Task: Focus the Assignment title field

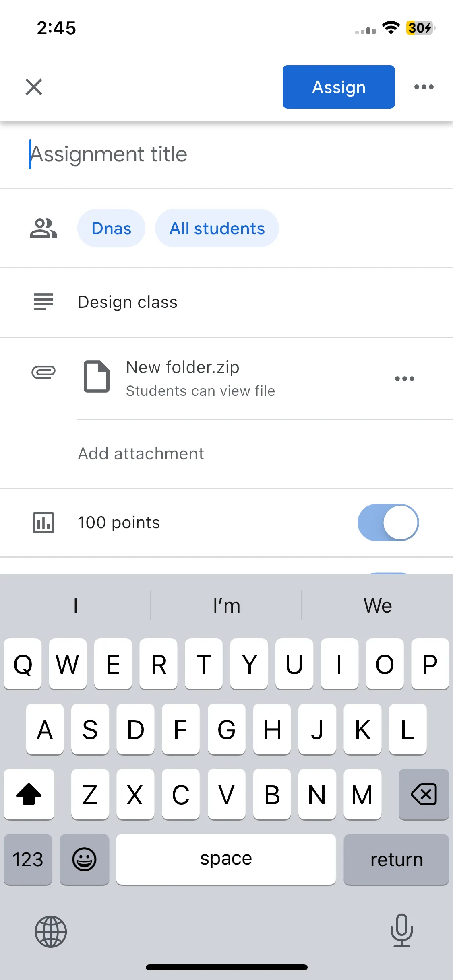Action: pyautogui.click(x=226, y=154)
